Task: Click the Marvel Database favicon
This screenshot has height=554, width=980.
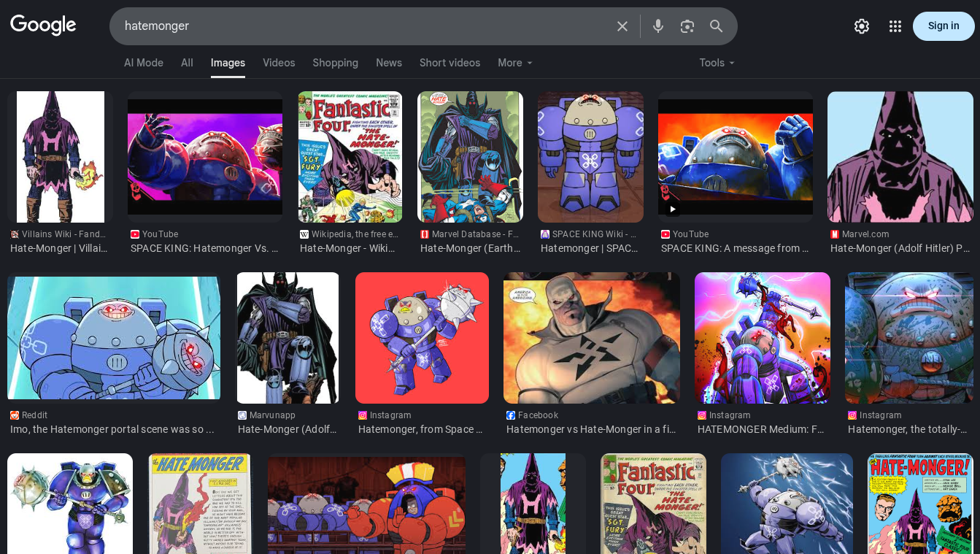Action: click(x=425, y=234)
